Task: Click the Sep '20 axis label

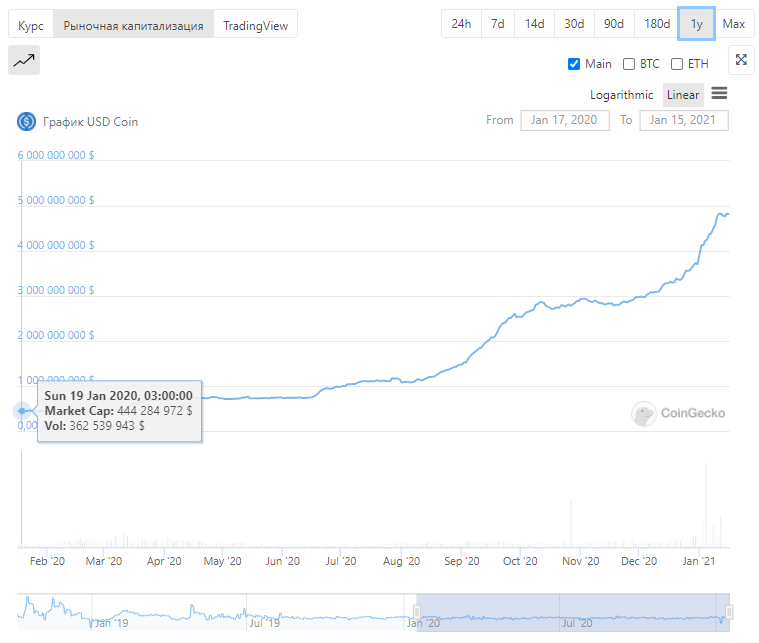Action: coord(462,561)
